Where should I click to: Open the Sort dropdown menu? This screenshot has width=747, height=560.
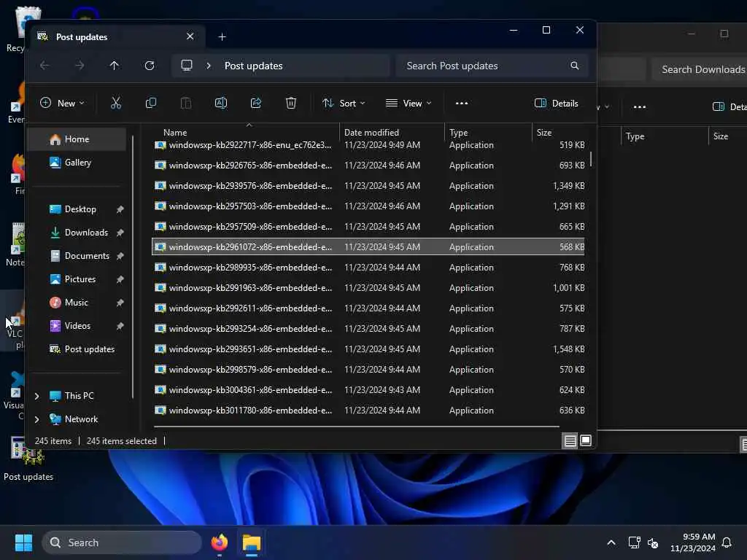(344, 103)
